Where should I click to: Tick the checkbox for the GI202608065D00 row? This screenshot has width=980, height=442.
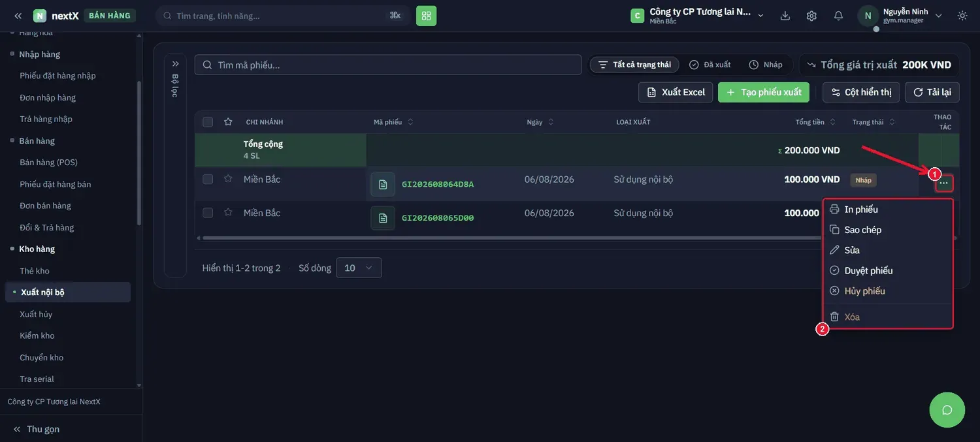(x=208, y=213)
